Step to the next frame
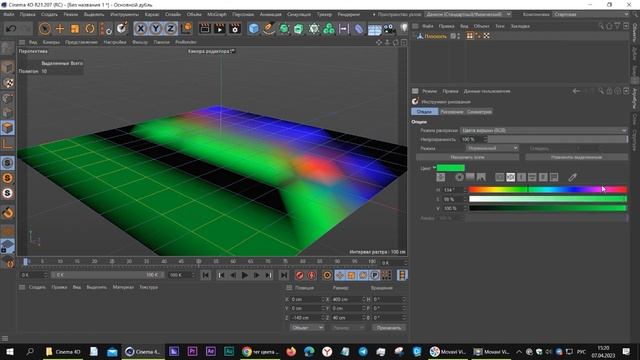This screenshot has height=360, width=640. point(257,275)
